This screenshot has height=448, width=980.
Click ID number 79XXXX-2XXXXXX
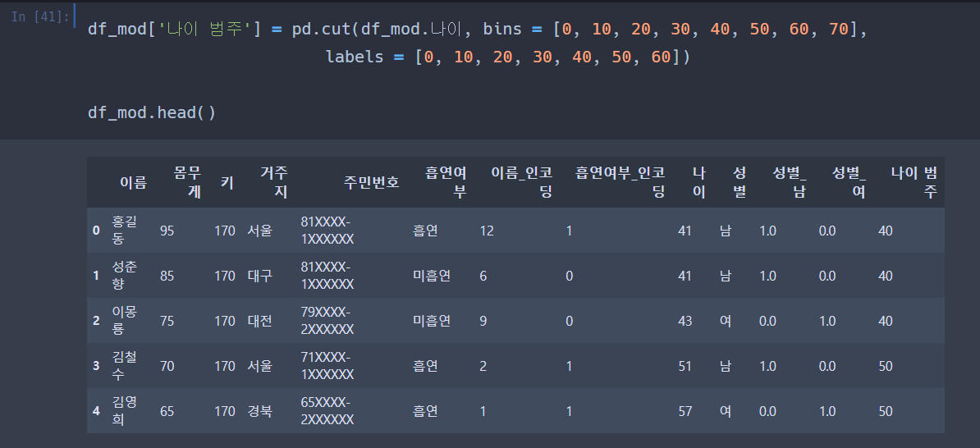[327, 321]
